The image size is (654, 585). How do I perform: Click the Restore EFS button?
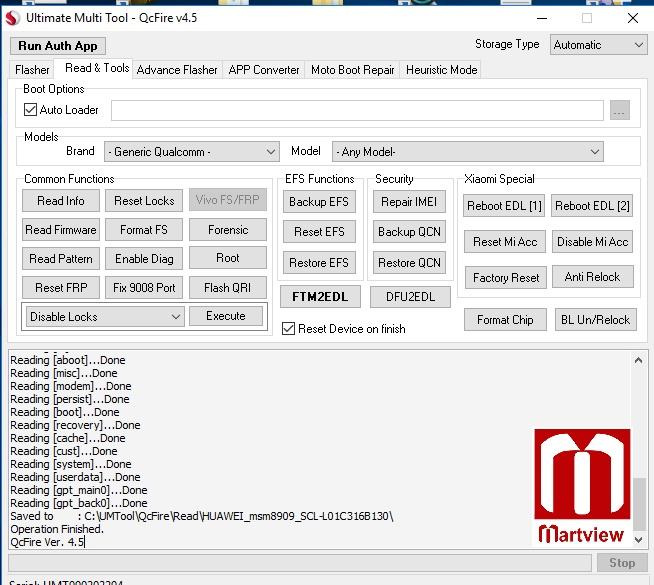click(319, 263)
